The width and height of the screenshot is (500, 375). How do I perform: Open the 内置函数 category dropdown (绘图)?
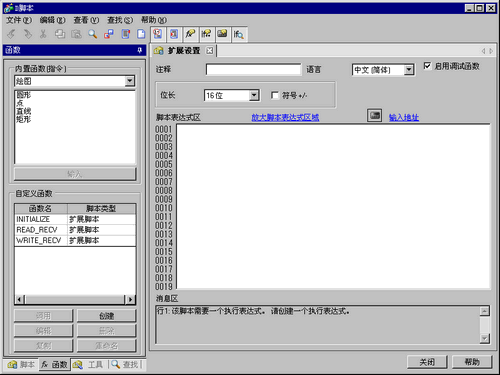(130, 81)
